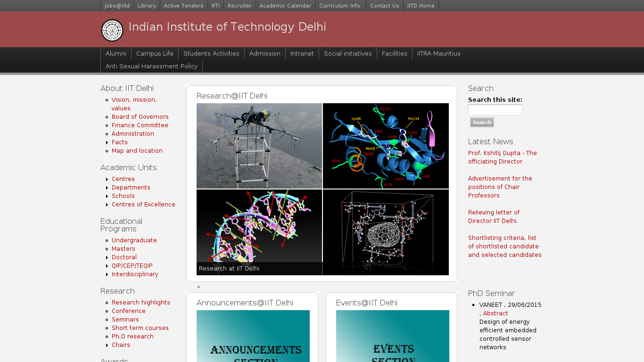Click the search input field
The width and height of the screenshot is (644, 362).
[495, 110]
